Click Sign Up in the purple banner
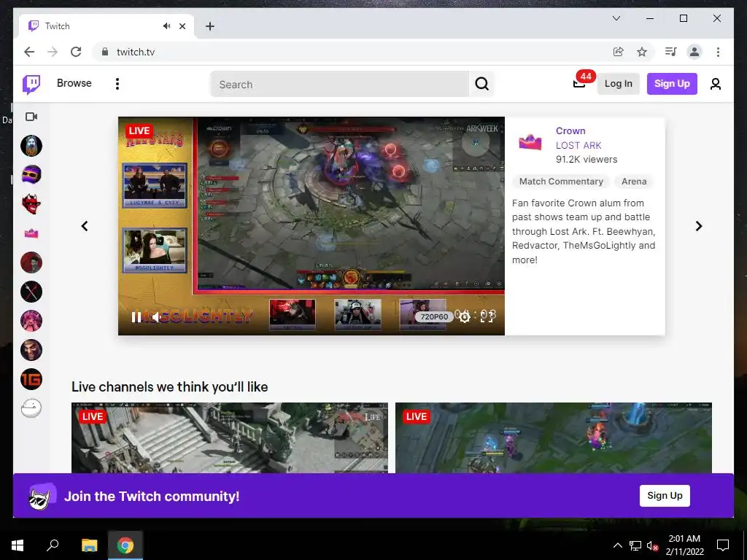 (x=665, y=496)
